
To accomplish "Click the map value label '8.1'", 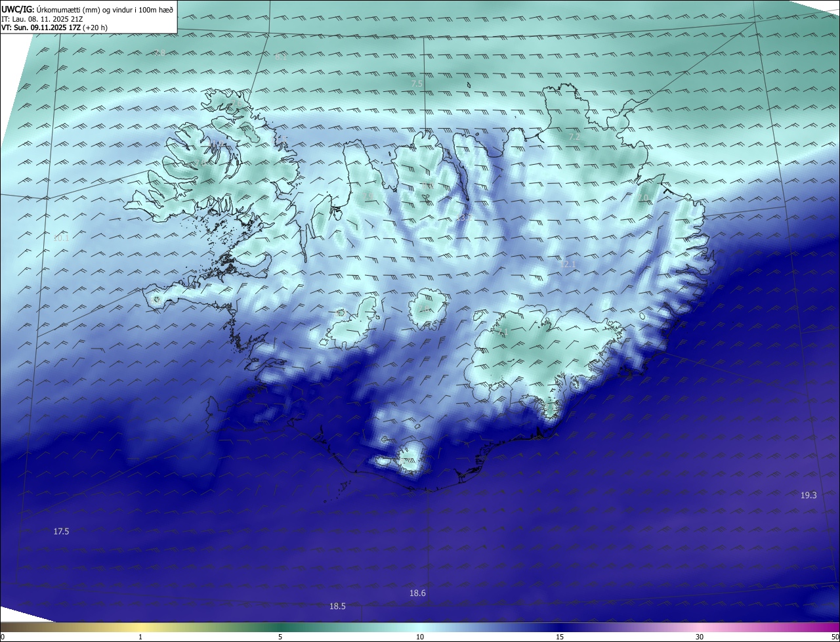I will [x=281, y=57].
